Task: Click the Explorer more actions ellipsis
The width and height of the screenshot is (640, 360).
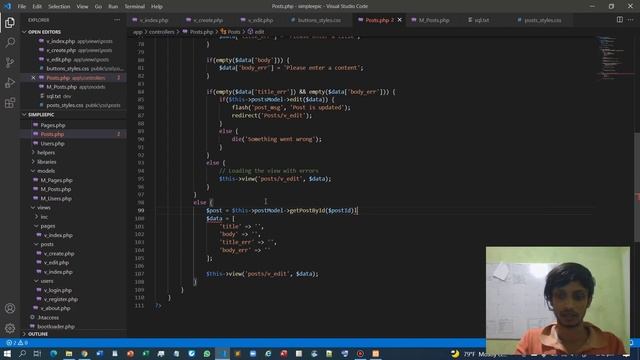Action: pos(117,20)
